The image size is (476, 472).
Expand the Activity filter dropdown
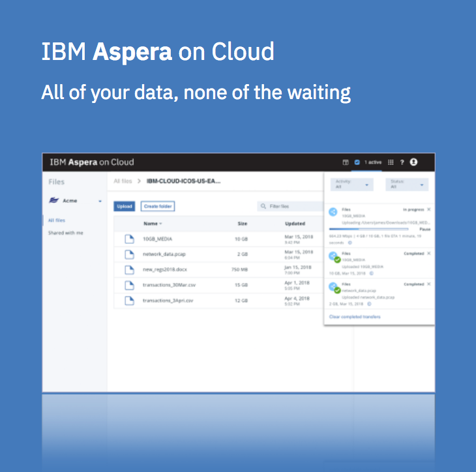point(351,184)
